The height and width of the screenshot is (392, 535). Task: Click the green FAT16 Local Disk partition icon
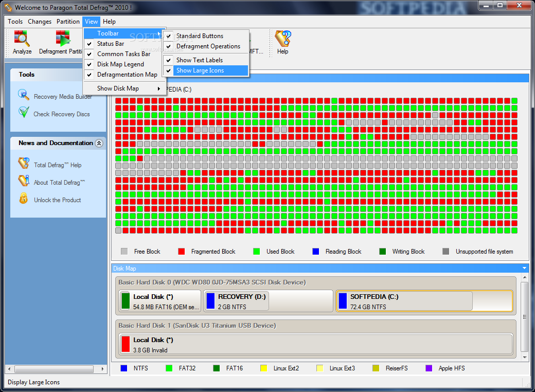pyautogui.click(x=126, y=301)
